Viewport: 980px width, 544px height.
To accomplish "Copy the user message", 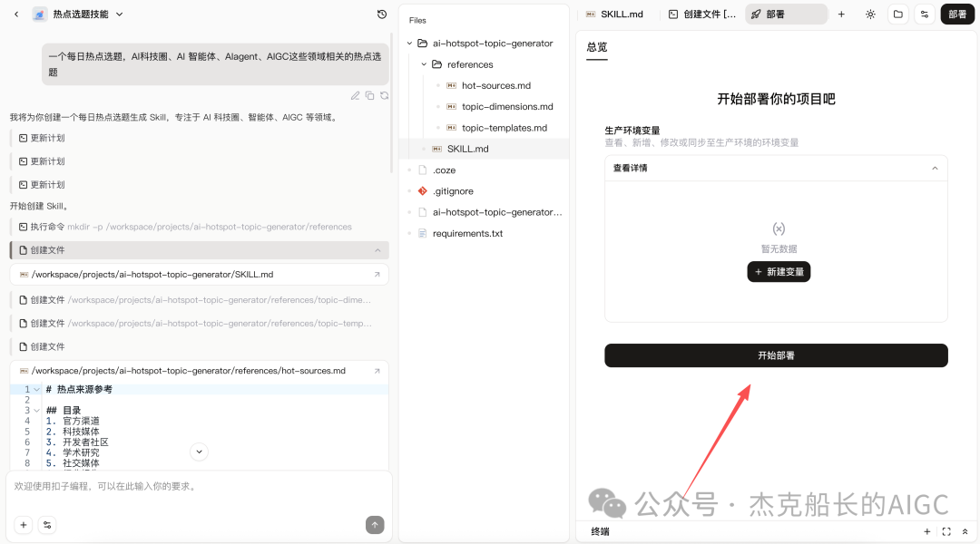I will (369, 95).
